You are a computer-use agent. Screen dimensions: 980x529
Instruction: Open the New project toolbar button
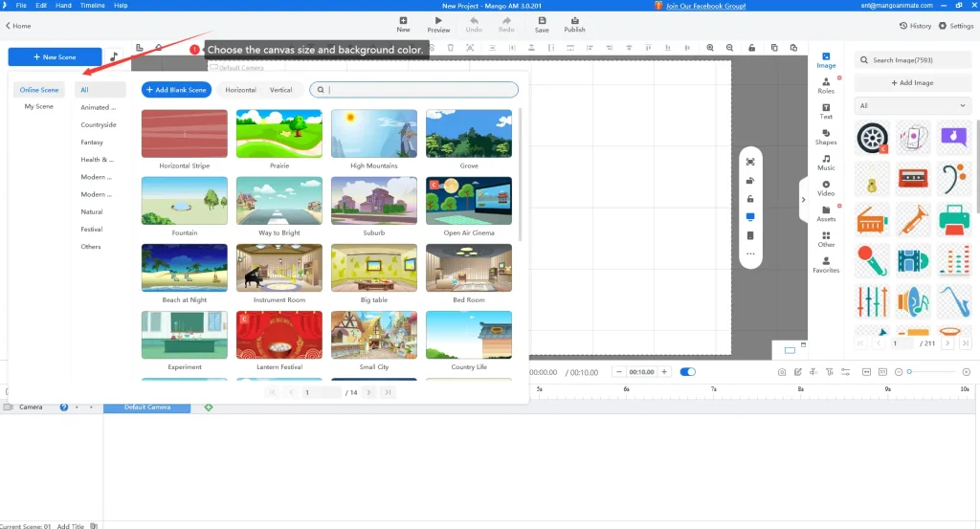click(x=403, y=24)
